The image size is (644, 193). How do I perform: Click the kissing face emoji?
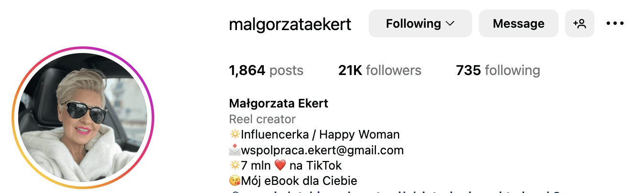pyautogui.click(x=235, y=182)
